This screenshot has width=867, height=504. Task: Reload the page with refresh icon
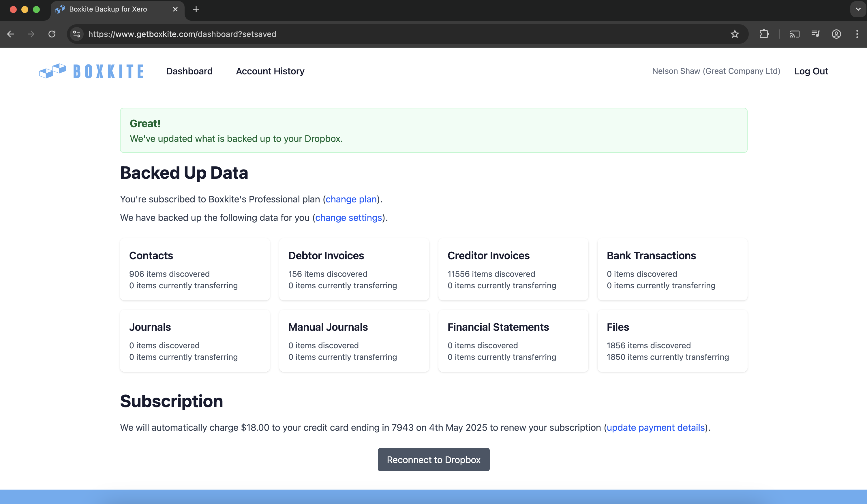52,34
